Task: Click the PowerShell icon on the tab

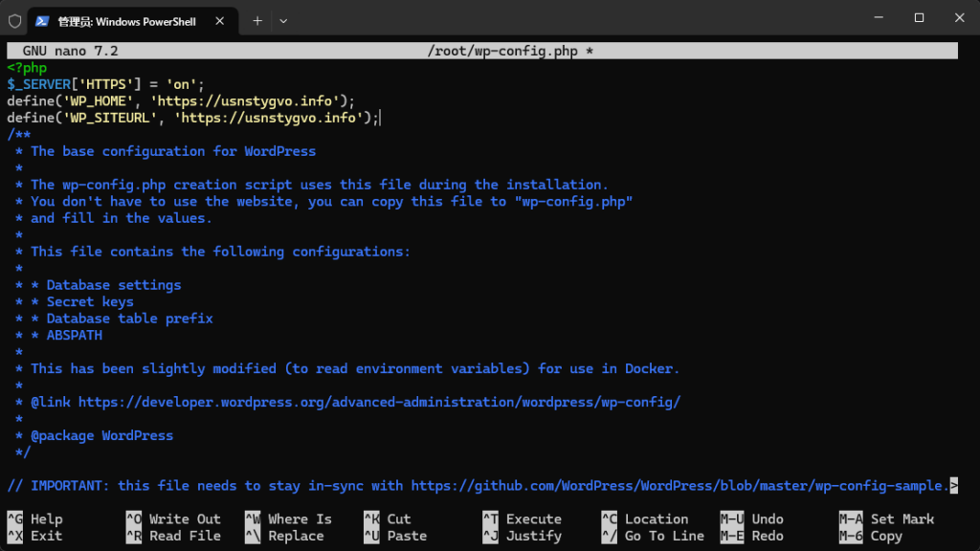Action: point(43,19)
